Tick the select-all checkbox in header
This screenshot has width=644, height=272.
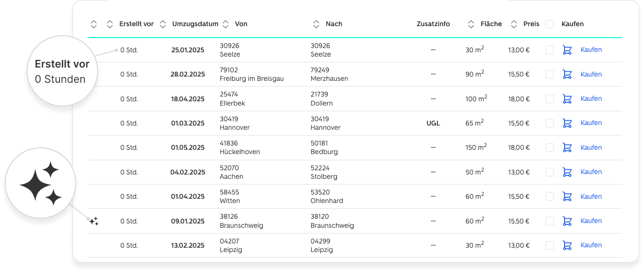click(x=550, y=24)
